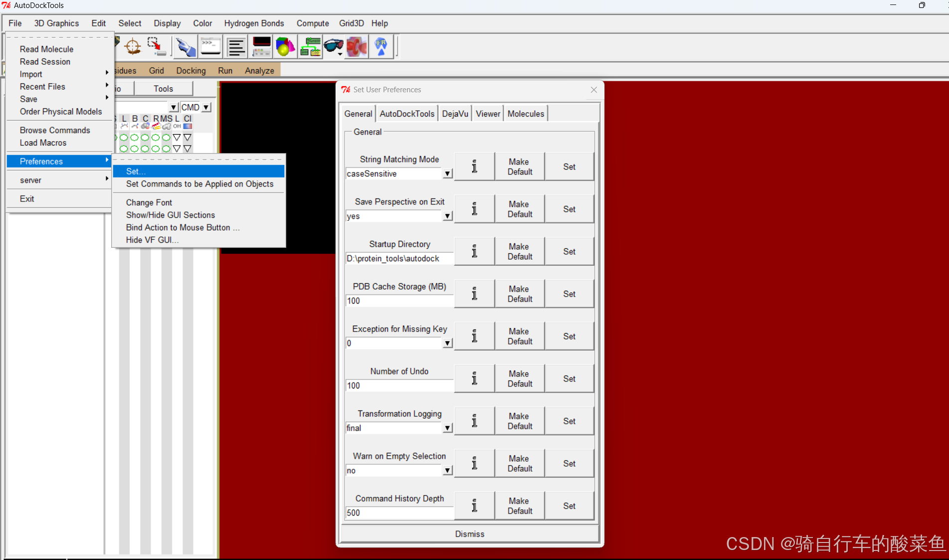Click the dashed selection with red arrow icon
949x560 pixels.
[156, 47]
